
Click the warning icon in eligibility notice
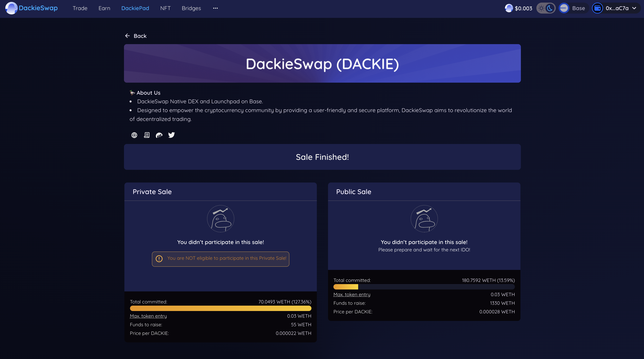coord(159,258)
